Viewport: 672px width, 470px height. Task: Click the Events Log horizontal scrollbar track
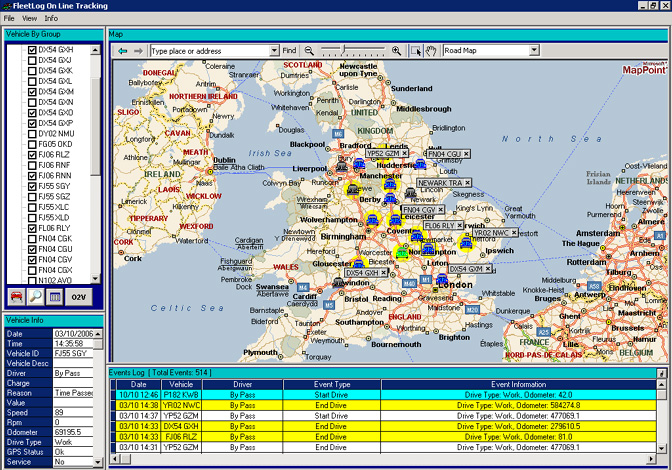388,459
